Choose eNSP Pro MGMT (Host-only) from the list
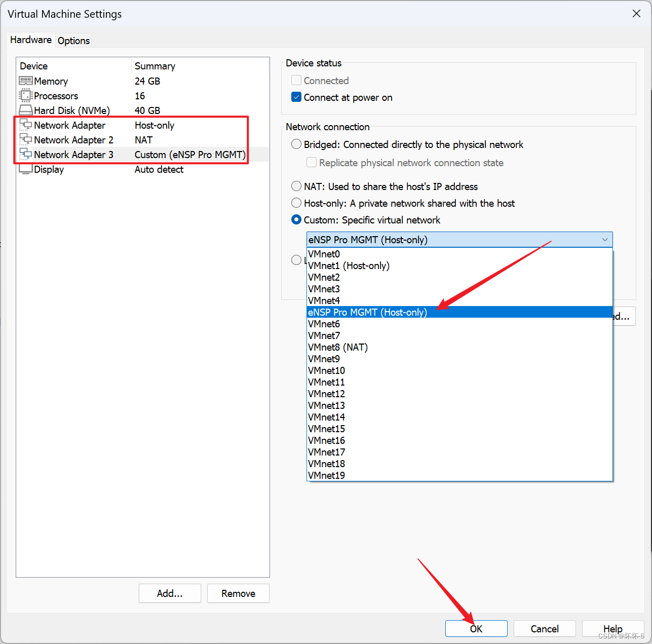 368,312
